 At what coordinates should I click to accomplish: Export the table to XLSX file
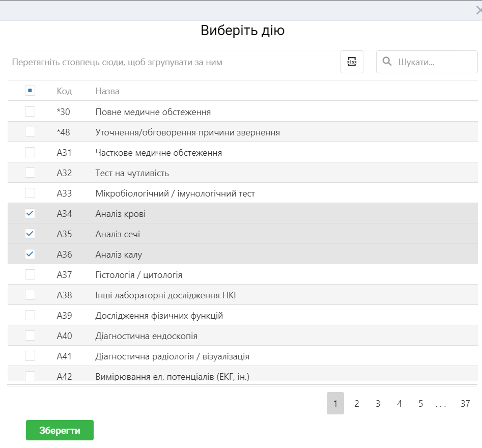(352, 62)
